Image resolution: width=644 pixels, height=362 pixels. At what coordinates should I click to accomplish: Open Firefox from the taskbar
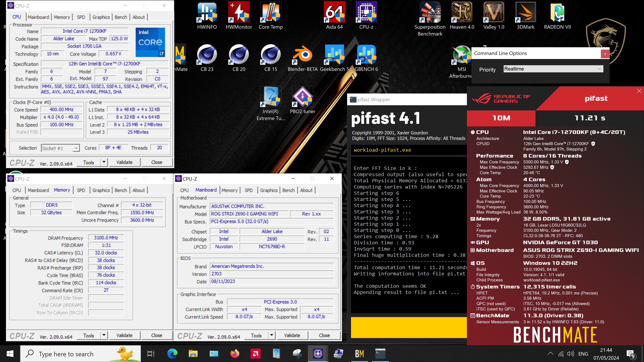point(234,353)
